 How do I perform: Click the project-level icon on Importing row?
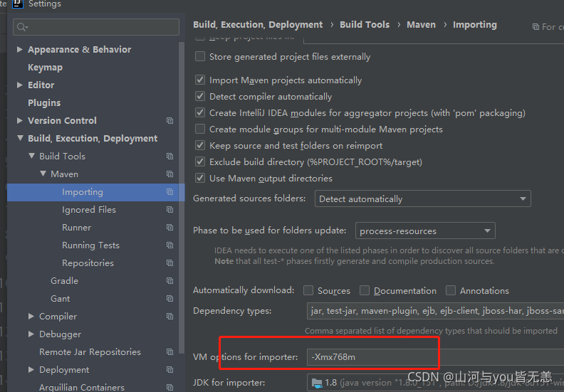[x=169, y=192]
